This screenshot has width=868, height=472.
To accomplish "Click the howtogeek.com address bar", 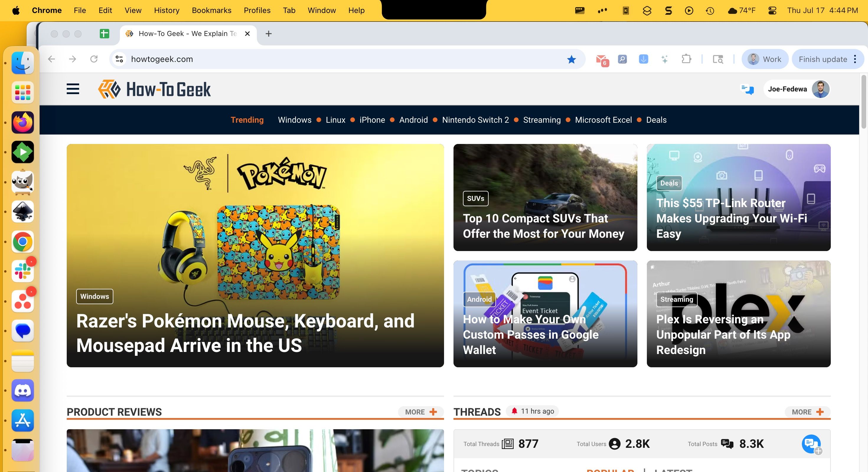I will pos(347,59).
